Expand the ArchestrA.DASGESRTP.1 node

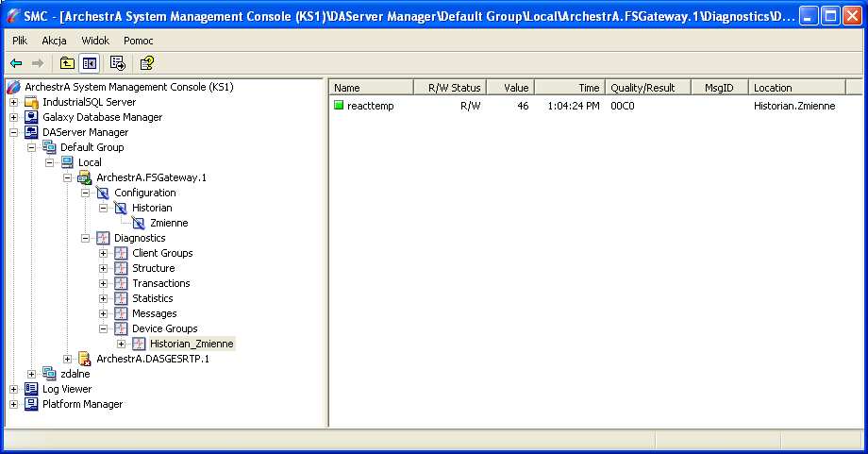[x=67, y=359]
